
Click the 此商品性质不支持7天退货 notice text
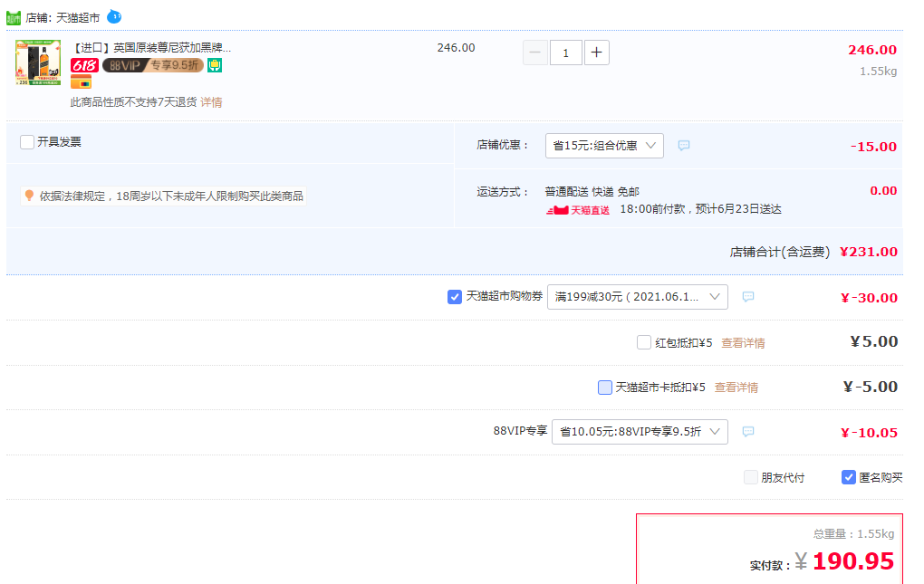click(134, 102)
